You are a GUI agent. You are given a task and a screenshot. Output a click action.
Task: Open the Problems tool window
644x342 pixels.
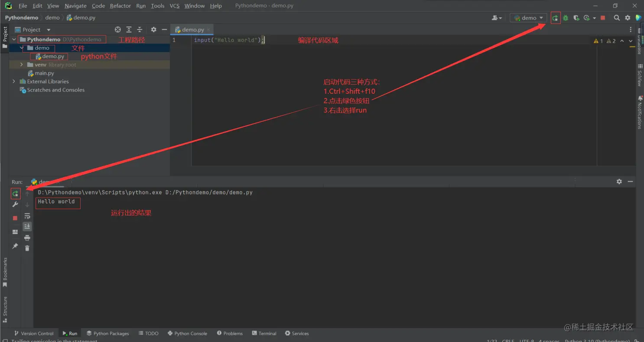[x=230, y=333]
